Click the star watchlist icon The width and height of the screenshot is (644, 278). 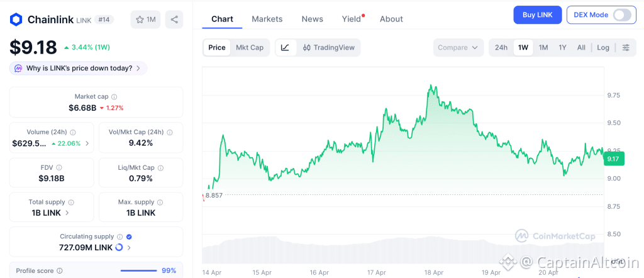140,19
